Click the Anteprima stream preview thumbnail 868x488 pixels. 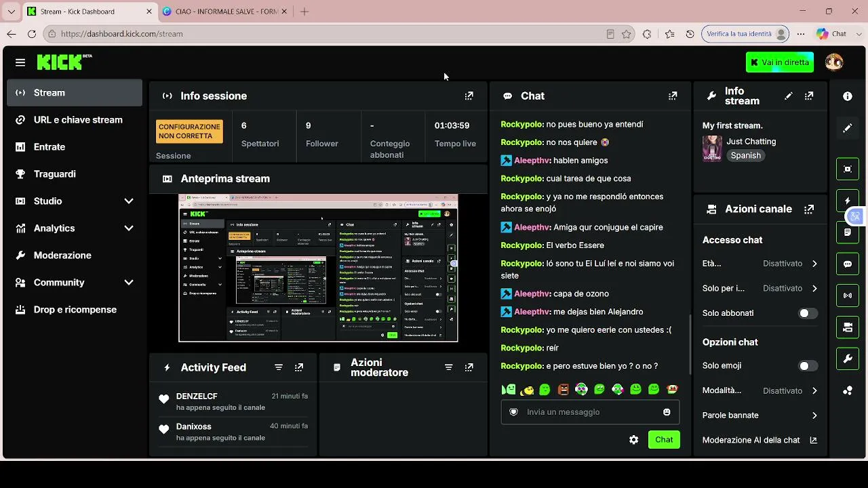pyautogui.click(x=318, y=268)
